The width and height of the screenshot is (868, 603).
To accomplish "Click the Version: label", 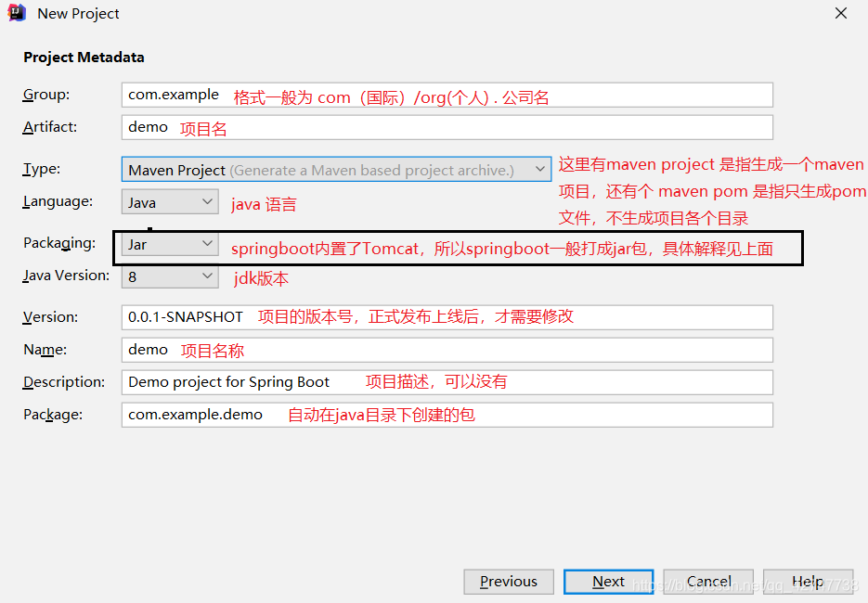I will click(x=50, y=317).
